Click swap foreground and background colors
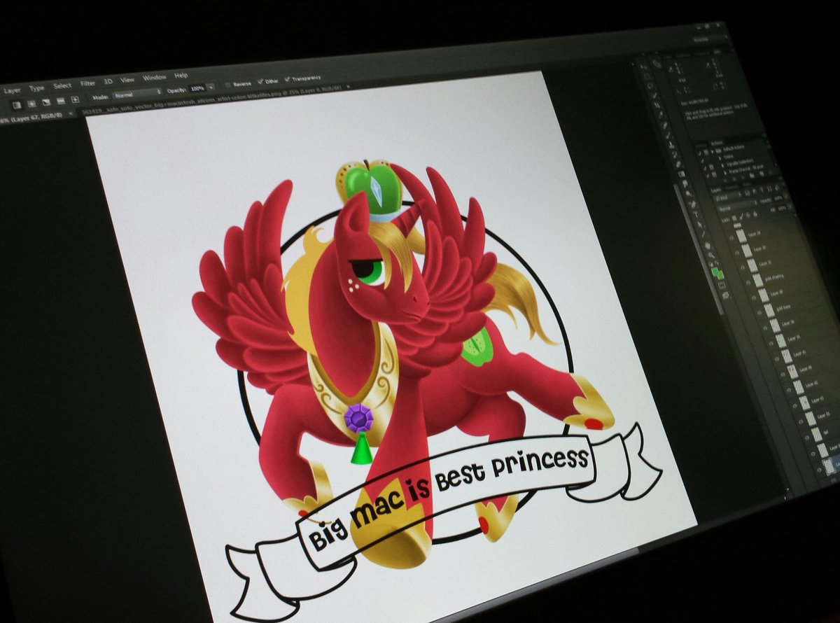Screen dimensions: 840x623 pos(717,263)
